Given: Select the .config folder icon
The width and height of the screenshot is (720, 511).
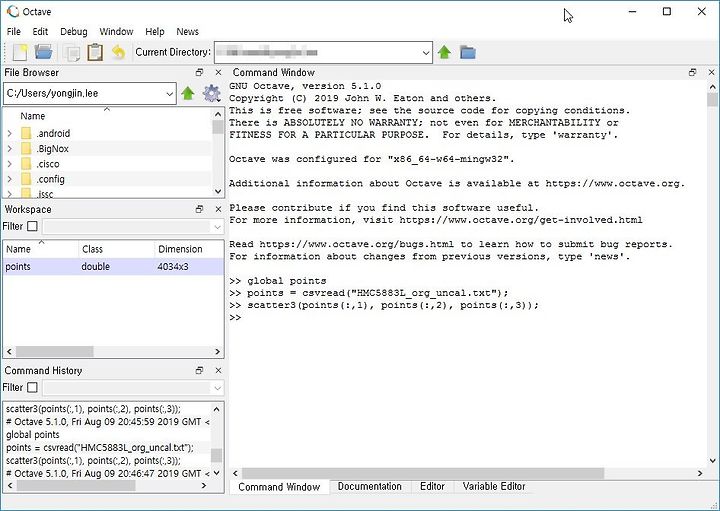Looking at the screenshot, I should click(x=26, y=179).
